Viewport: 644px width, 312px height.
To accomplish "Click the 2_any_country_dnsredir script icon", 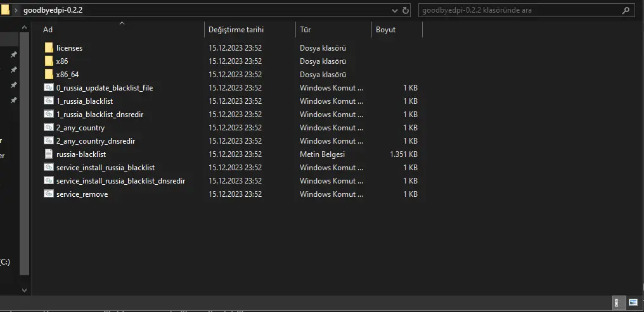I will point(49,141).
